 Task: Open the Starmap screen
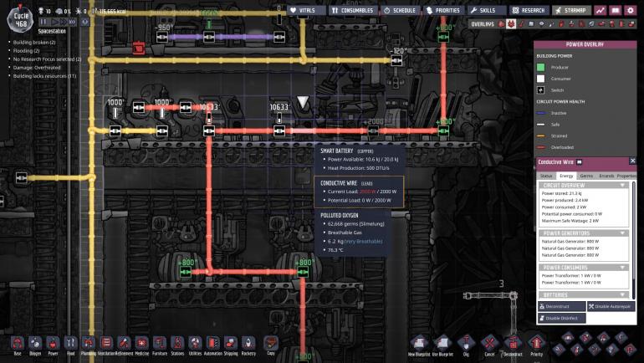(x=571, y=10)
